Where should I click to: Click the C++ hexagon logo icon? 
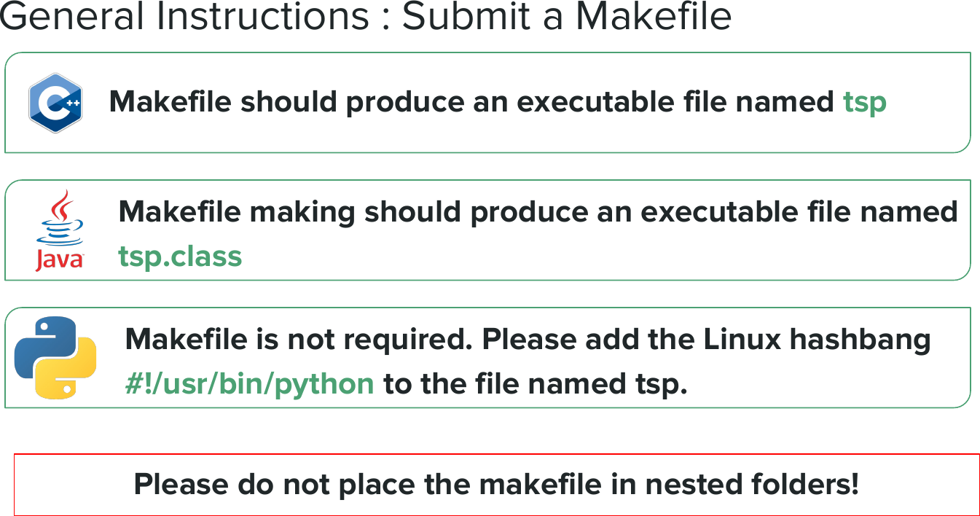55,103
